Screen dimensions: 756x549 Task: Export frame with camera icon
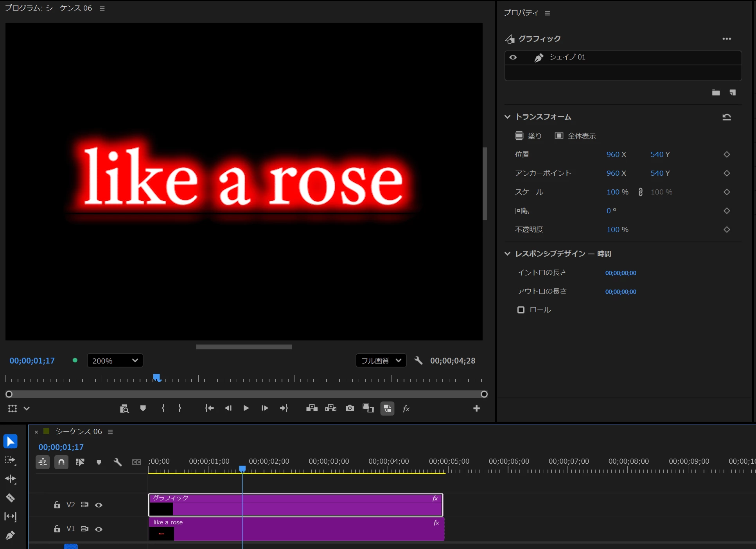click(x=350, y=409)
